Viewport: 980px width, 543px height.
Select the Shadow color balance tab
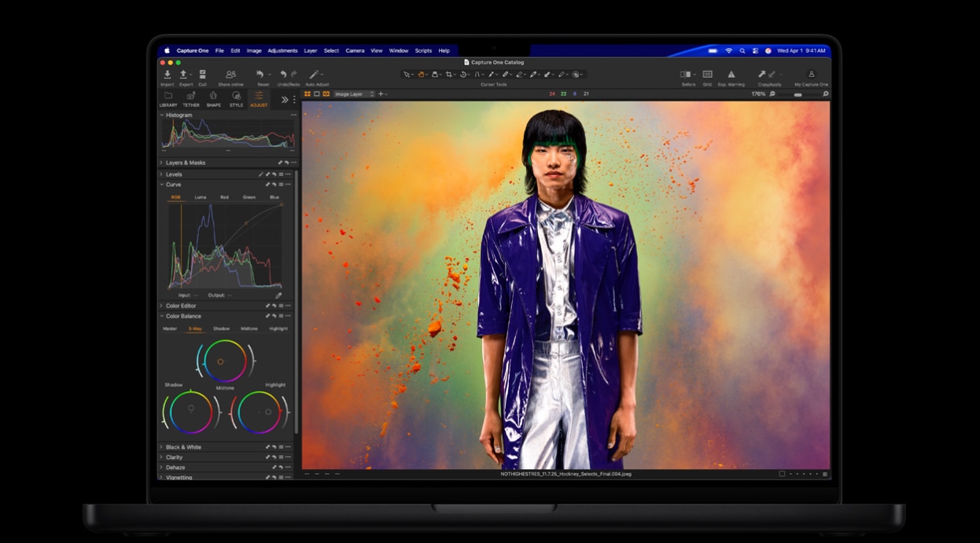point(221,328)
